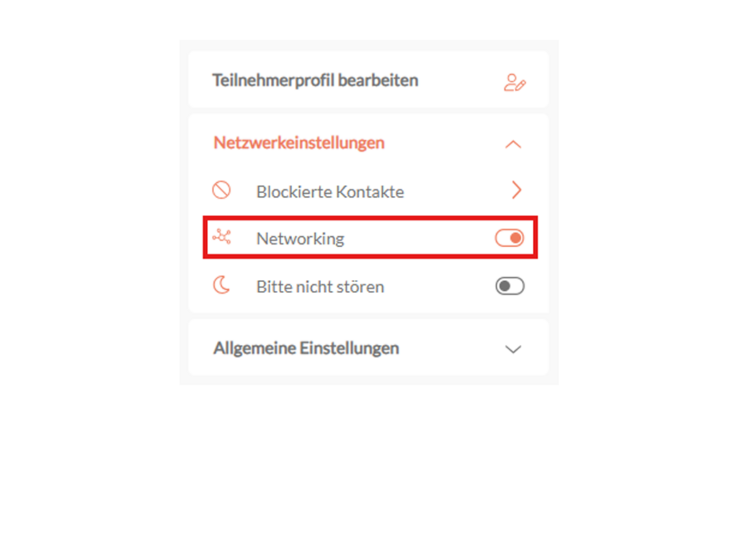The width and height of the screenshot is (730, 548).
Task: Click the blocked contacts prohibition icon
Action: (222, 190)
